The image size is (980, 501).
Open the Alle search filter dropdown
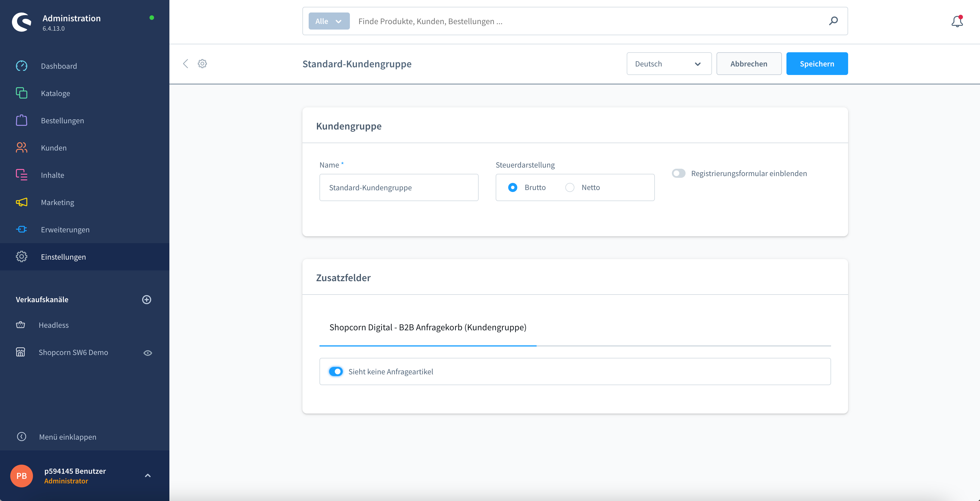[x=329, y=21]
